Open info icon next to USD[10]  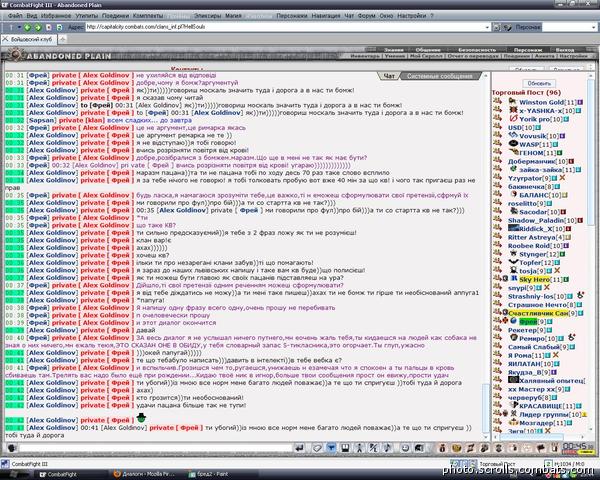538,127
